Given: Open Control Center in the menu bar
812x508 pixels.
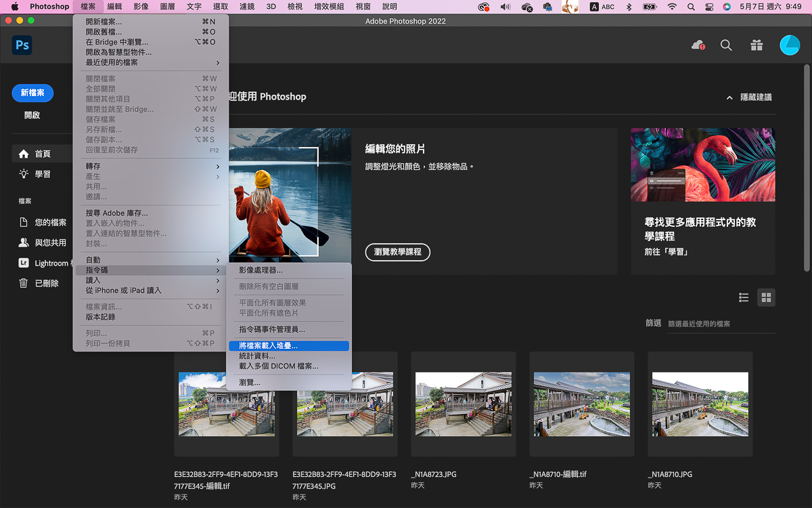Looking at the screenshot, I should (x=709, y=7).
